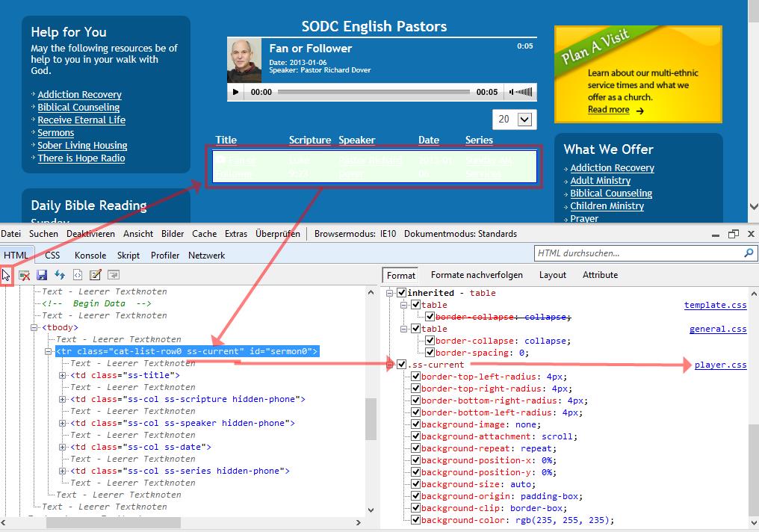This screenshot has height=532, width=759.
Task: Unpin the developer tools with restore icon
Action: click(x=734, y=234)
